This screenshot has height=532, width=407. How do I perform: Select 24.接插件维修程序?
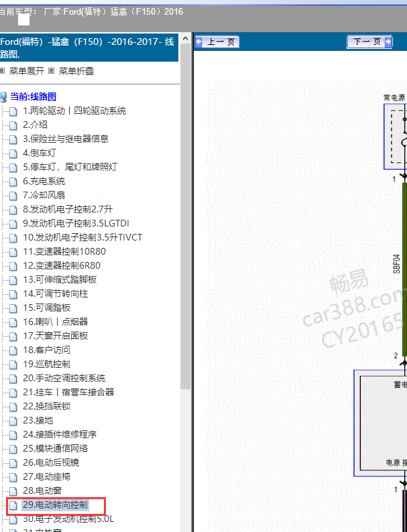60,434
